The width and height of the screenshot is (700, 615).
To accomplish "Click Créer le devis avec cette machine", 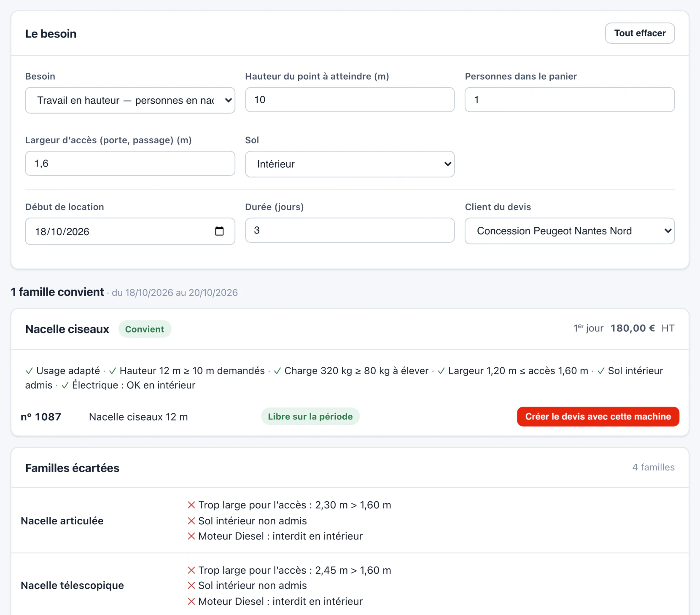I will (598, 416).
